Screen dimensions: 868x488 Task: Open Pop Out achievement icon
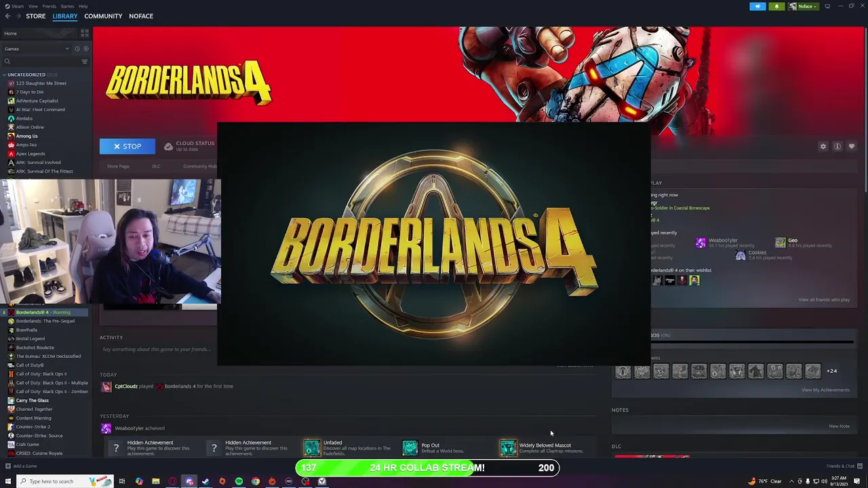pyautogui.click(x=410, y=448)
